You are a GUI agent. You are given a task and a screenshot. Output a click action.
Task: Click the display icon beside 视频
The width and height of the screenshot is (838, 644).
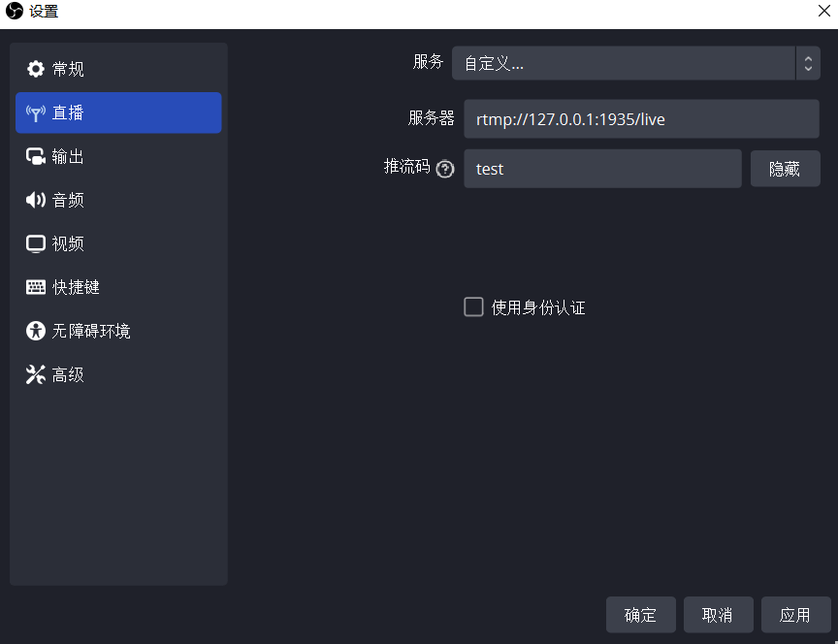[x=36, y=243]
